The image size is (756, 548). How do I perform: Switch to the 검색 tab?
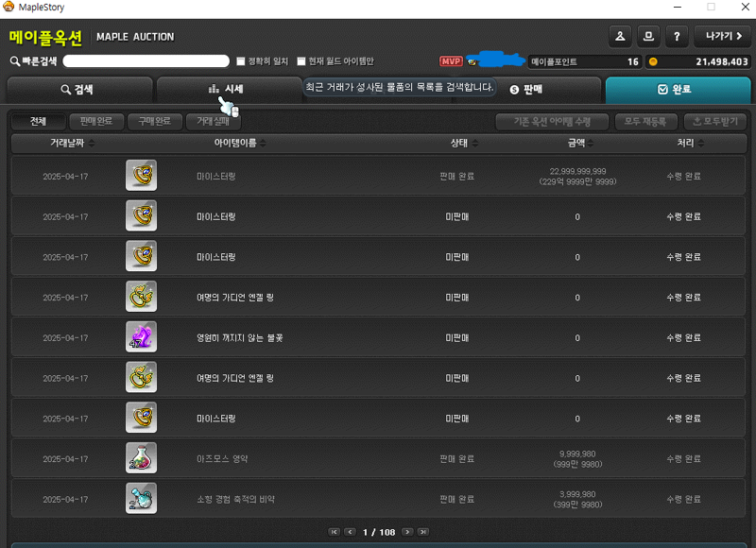pyautogui.click(x=80, y=90)
